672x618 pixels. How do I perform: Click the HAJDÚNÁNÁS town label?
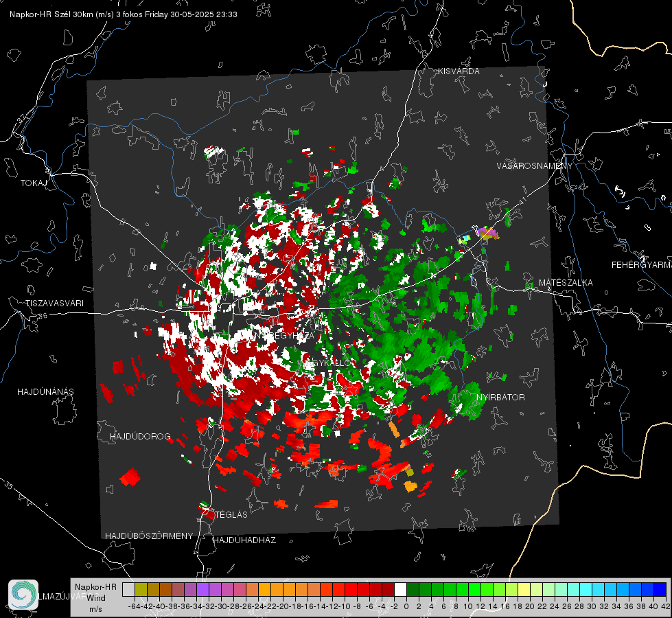tap(45, 392)
